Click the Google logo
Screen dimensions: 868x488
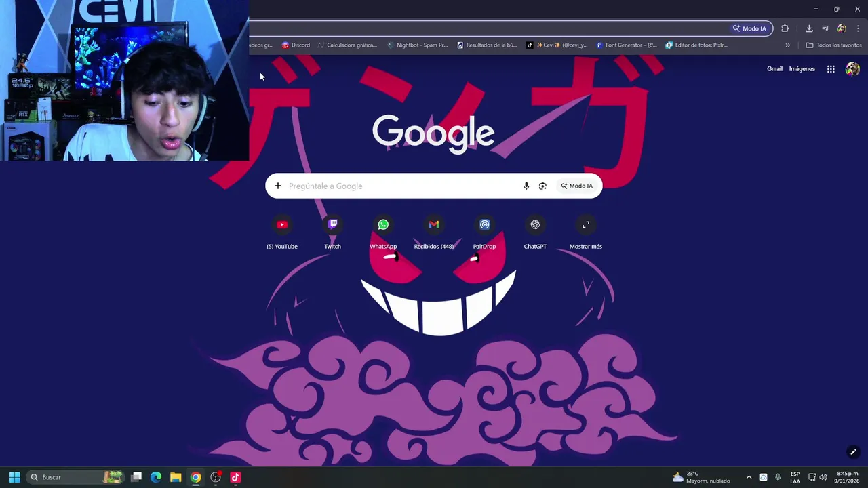(433, 133)
